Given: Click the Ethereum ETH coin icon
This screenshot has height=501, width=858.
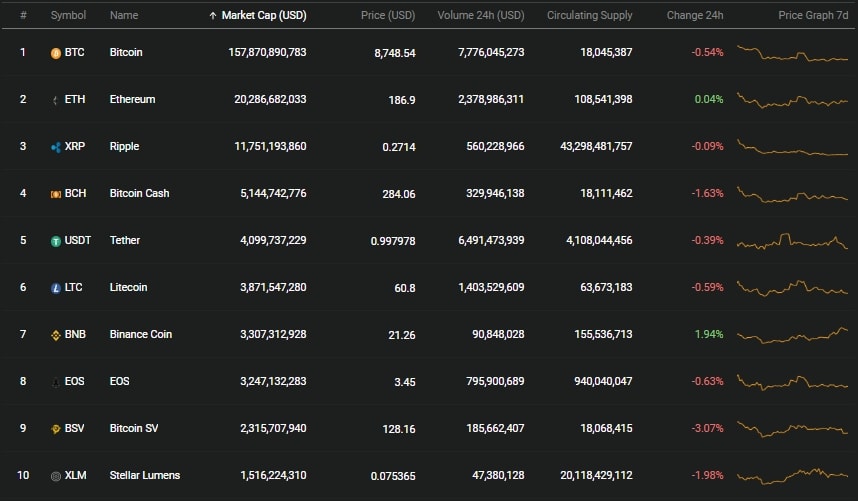Looking at the screenshot, I should (x=56, y=100).
